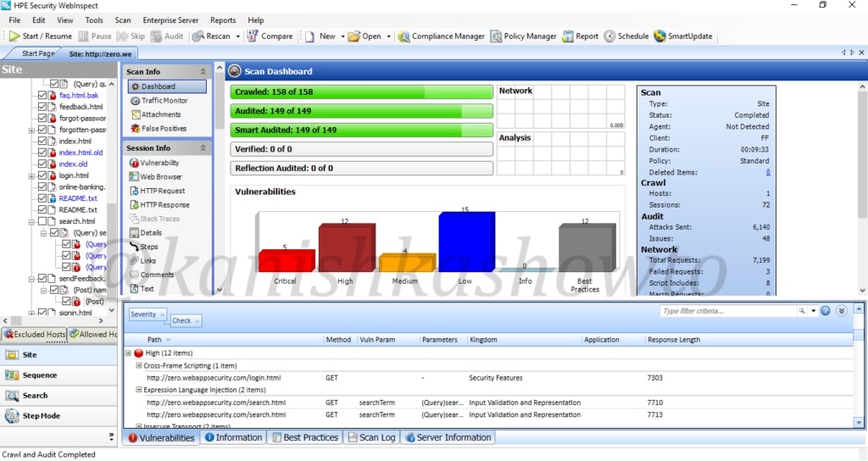This screenshot has width=868, height=461.
Task: Sort by the Severity grouping button
Action: click(x=147, y=314)
